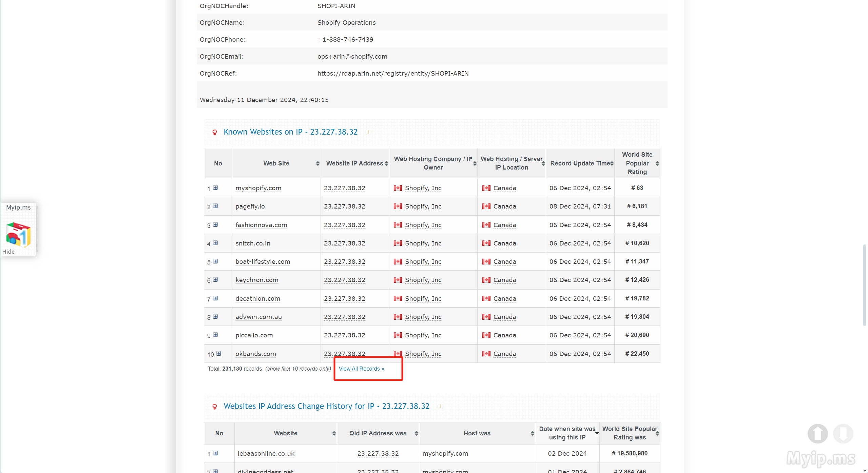Click the scroll-to-bottom arrow icon
This screenshot has height=473, width=868.
click(x=843, y=433)
